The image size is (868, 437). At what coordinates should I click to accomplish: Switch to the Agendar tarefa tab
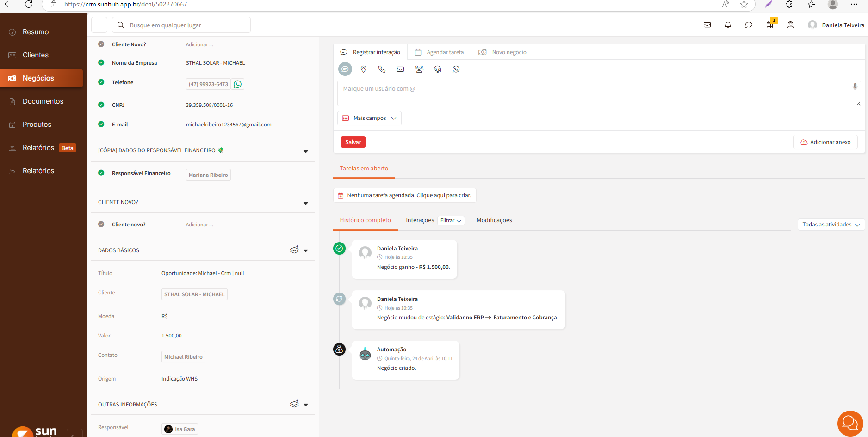440,52
